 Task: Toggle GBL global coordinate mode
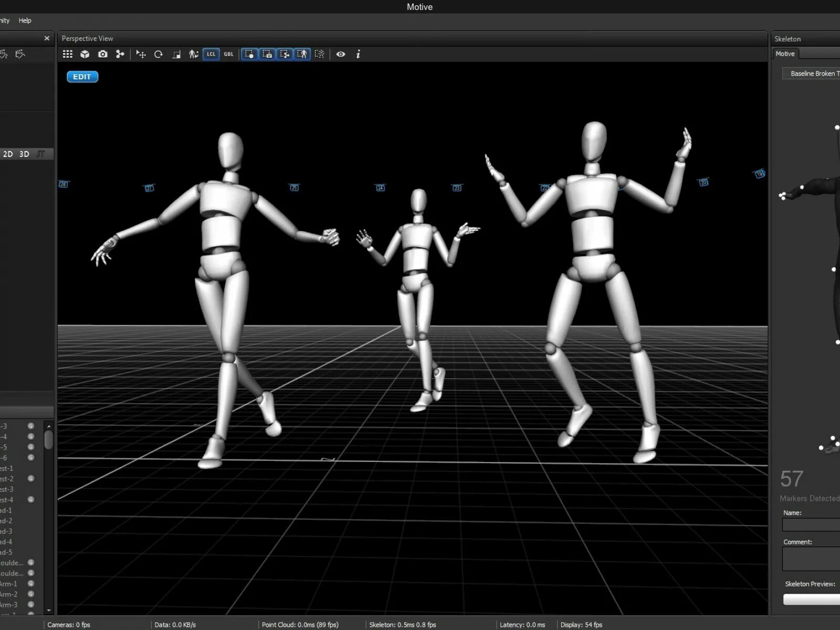[229, 54]
